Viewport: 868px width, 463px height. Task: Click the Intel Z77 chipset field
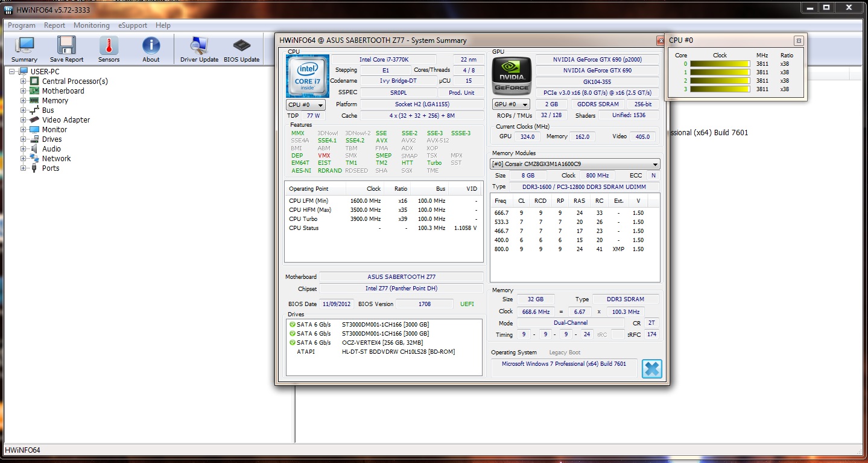pos(401,289)
